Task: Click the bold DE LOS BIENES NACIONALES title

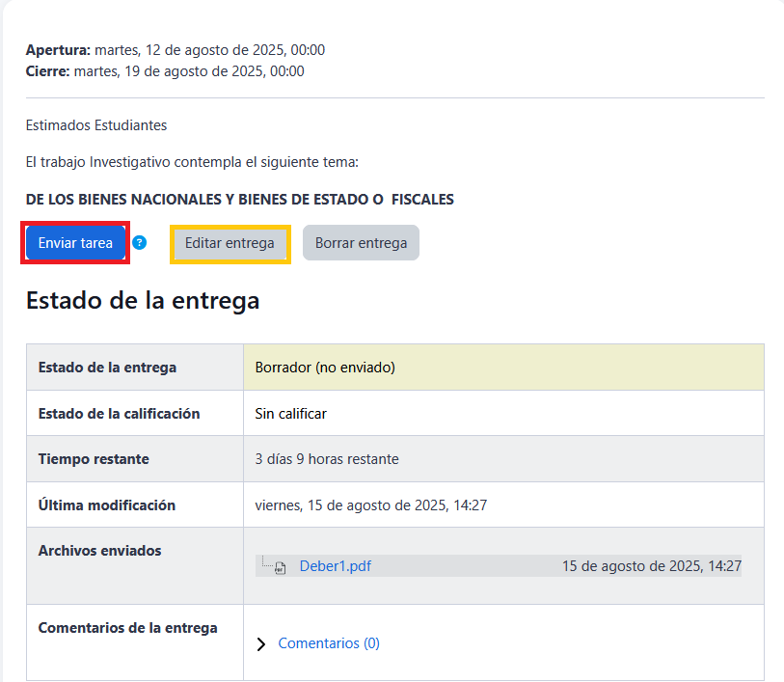Action: (x=239, y=200)
